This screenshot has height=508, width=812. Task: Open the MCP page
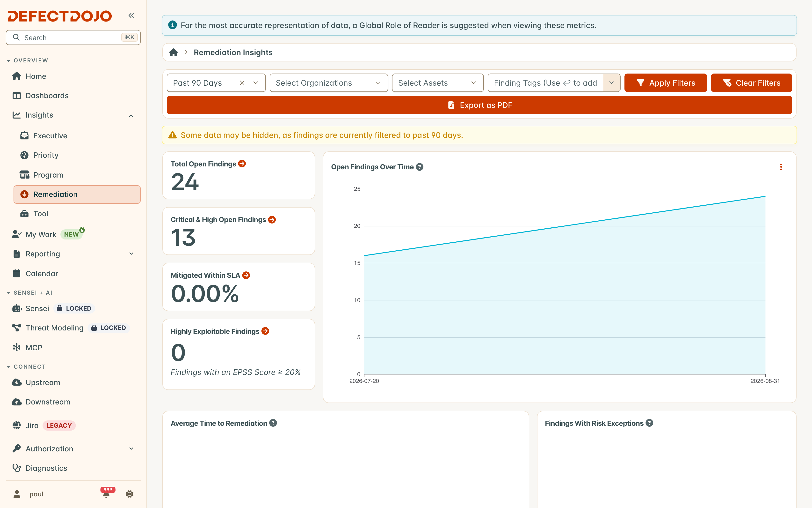pyautogui.click(x=73, y=347)
